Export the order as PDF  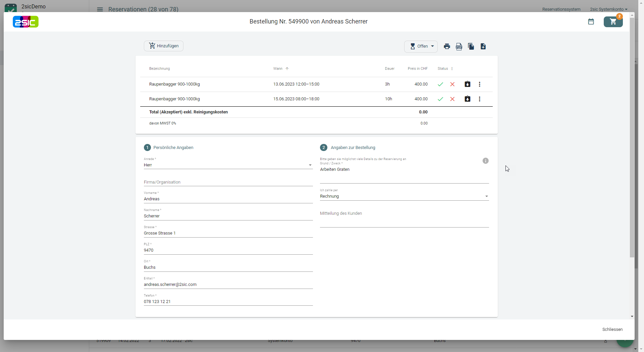tap(459, 46)
